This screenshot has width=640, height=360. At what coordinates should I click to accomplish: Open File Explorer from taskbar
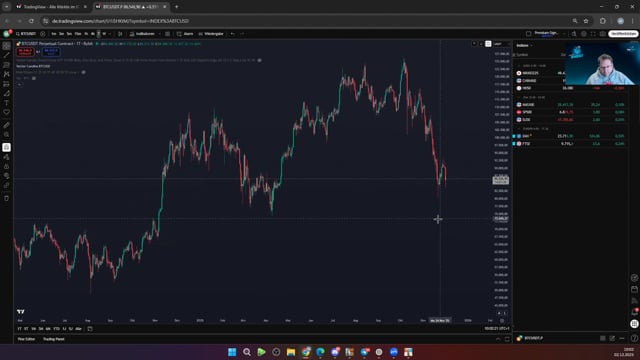[291, 352]
